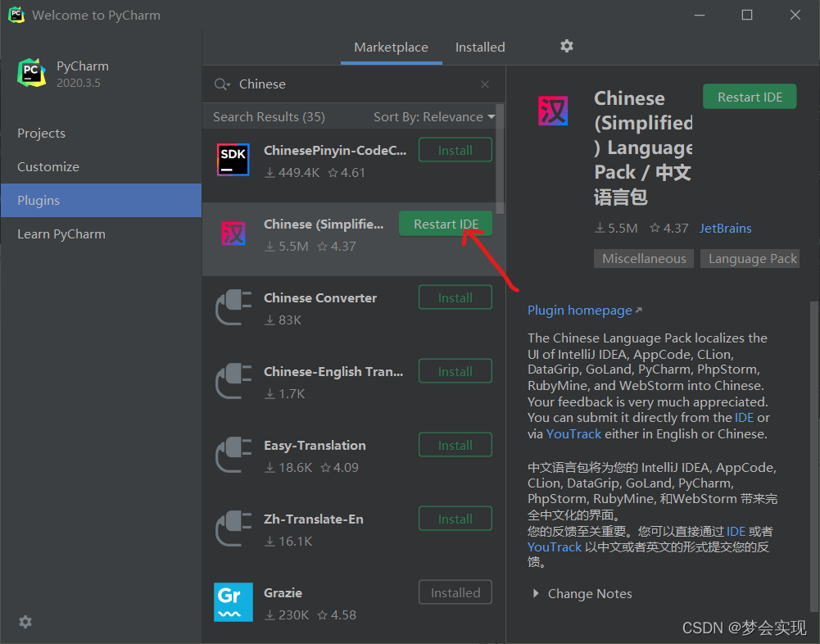The height and width of the screenshot is (644, 820).
Task: Click Restart IDE in the results list
Action: tap(446, 224)
